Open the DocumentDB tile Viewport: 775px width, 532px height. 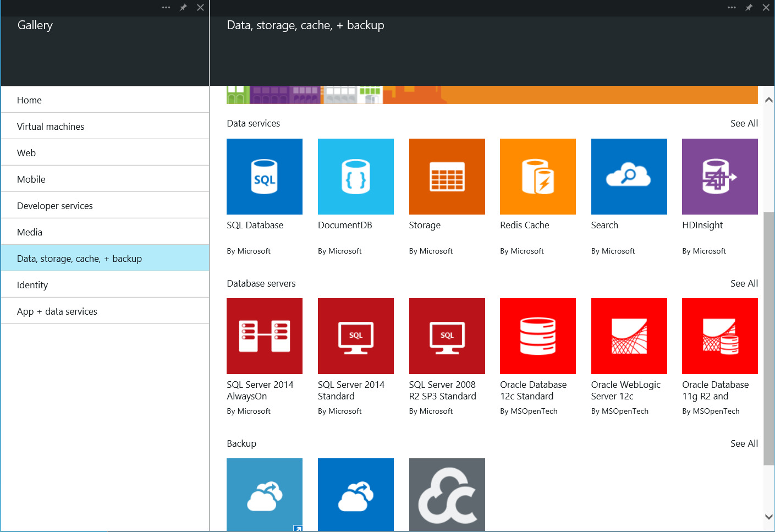356,177
